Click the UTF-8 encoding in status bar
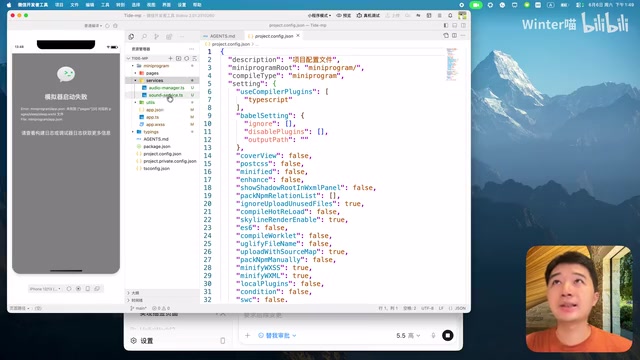 point(427,308)
